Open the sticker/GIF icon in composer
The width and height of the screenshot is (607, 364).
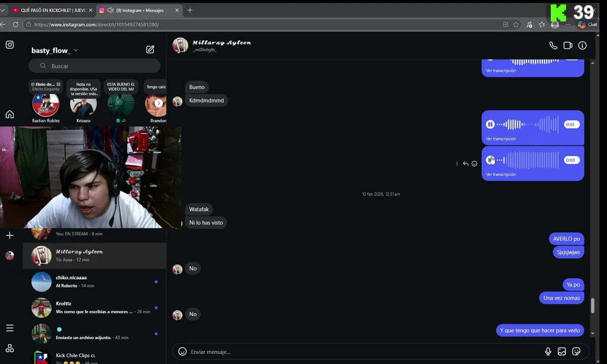tap(576, 351)
